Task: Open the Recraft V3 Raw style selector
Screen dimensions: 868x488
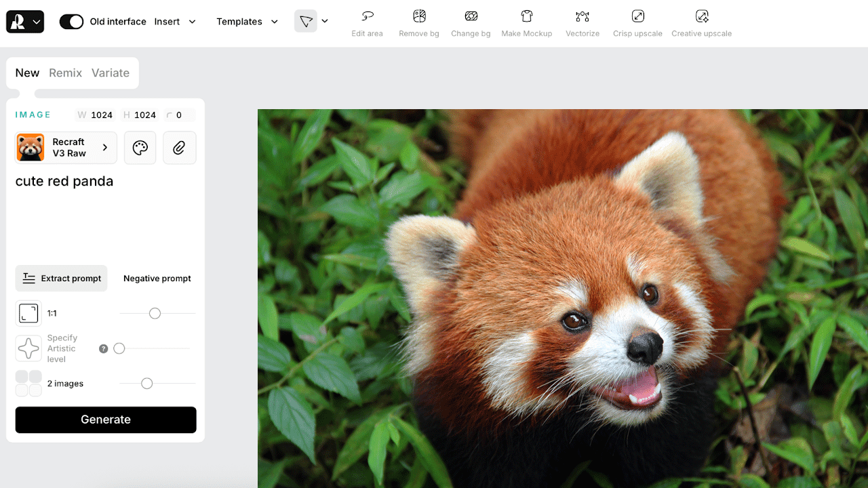Action: [x=66, y=148]
